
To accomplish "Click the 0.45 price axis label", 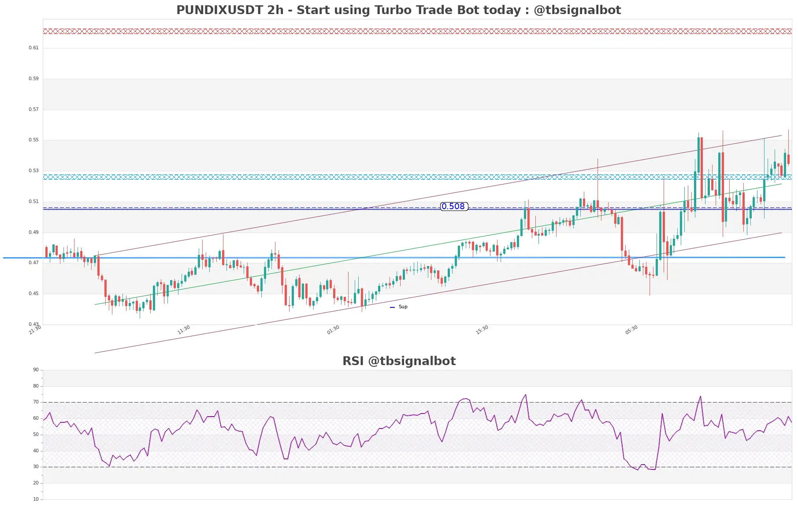I will tap(33, 294).
